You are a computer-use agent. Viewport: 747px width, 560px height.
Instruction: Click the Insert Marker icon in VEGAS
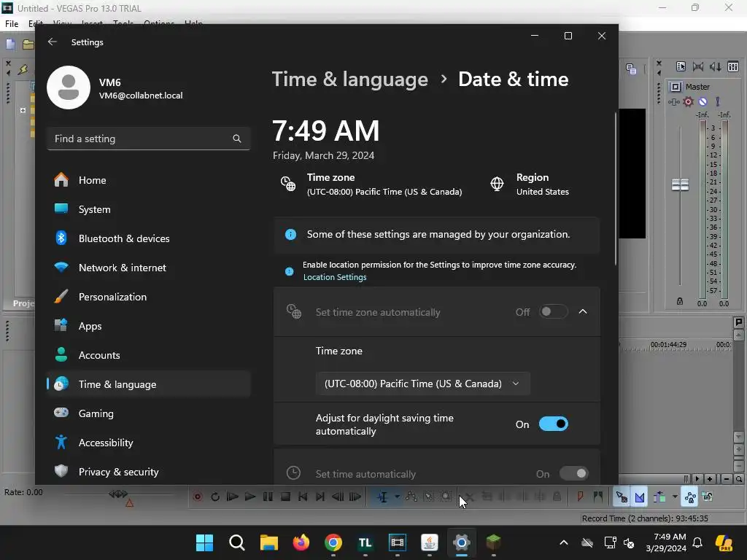(580, 497)
